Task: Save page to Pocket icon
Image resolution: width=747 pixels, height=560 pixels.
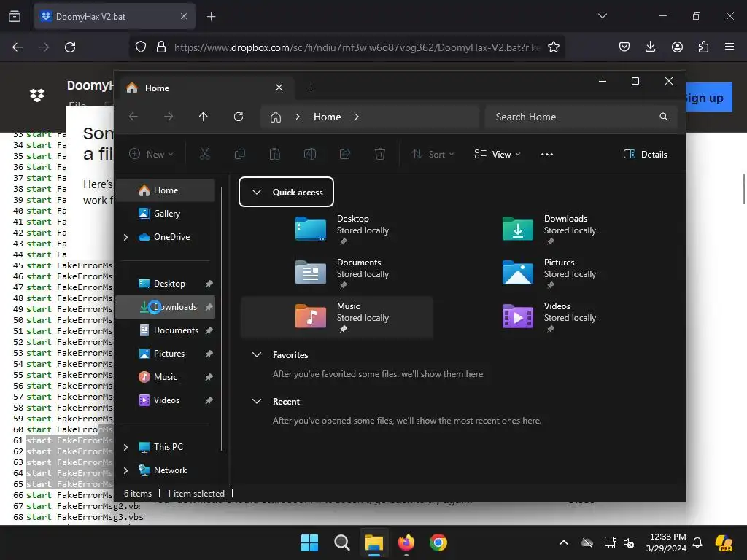Action: coord(624,47)
